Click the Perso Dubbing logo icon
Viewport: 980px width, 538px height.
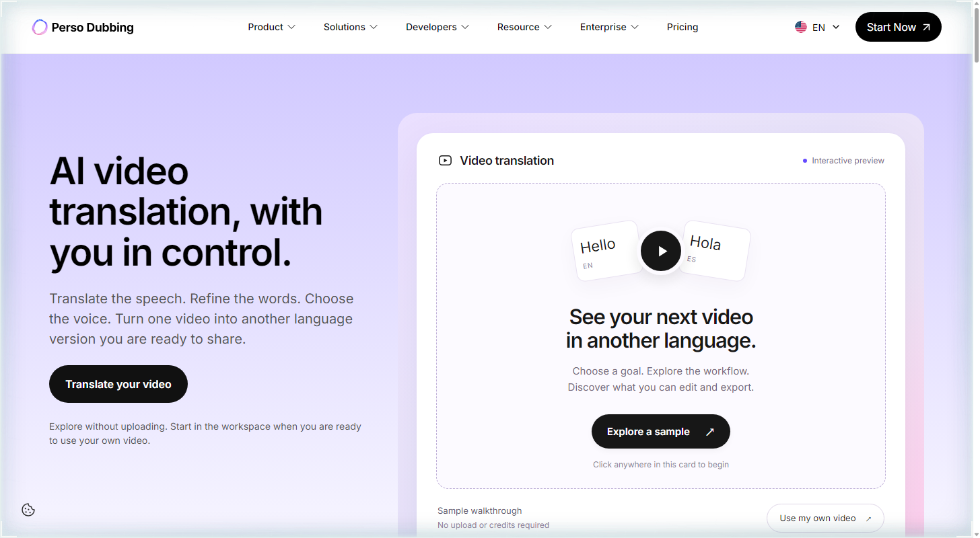tap(40, 27)
